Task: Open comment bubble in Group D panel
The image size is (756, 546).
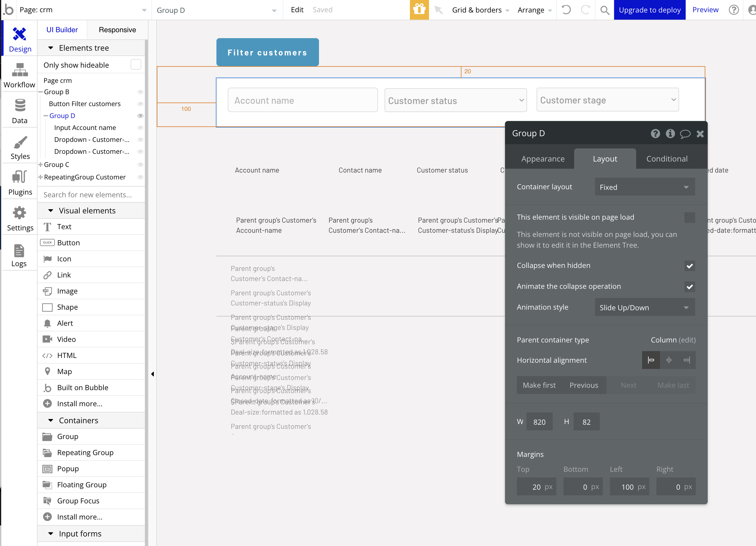Action: coord(685,134)
